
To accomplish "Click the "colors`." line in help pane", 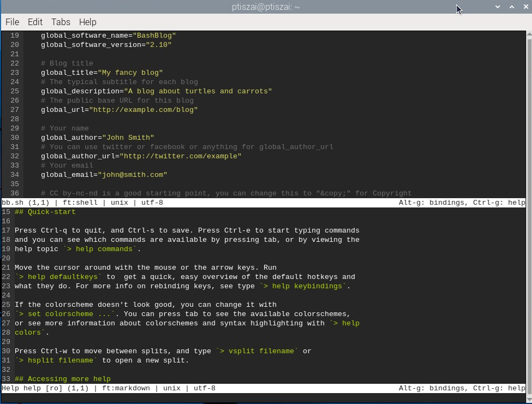I will click(x=32, y=332).
